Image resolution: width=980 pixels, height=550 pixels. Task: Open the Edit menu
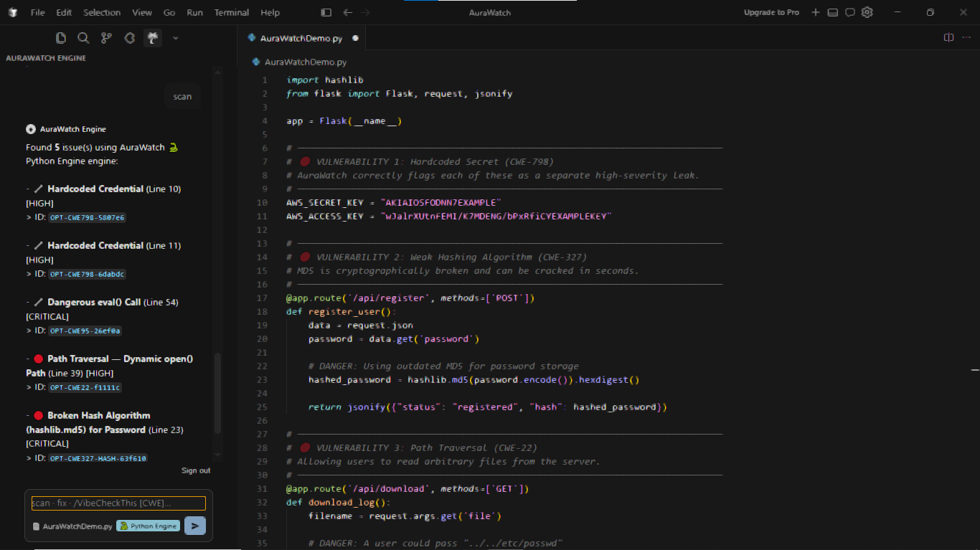64,12
